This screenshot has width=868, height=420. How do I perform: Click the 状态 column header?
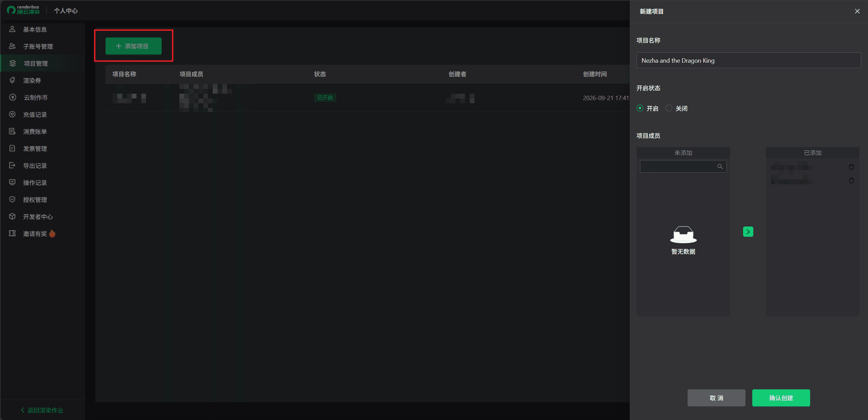pos(320,74)
